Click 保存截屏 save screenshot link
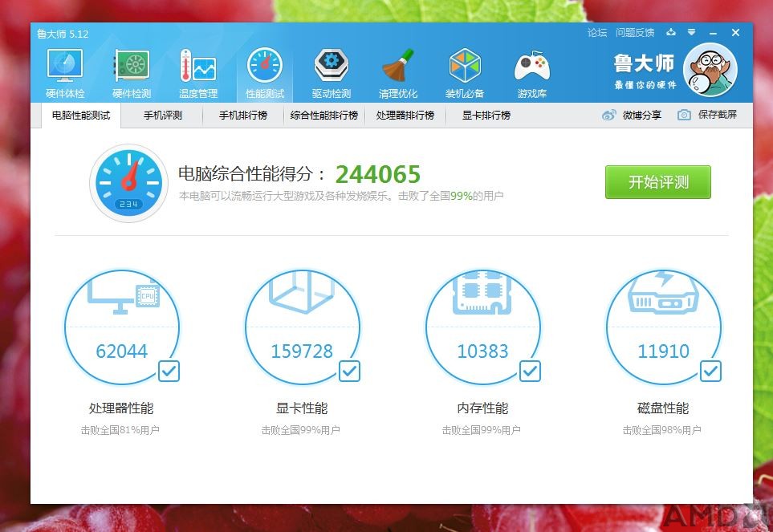Image resolution: width=773 pixels, height=532 pixels. point(718,116)
